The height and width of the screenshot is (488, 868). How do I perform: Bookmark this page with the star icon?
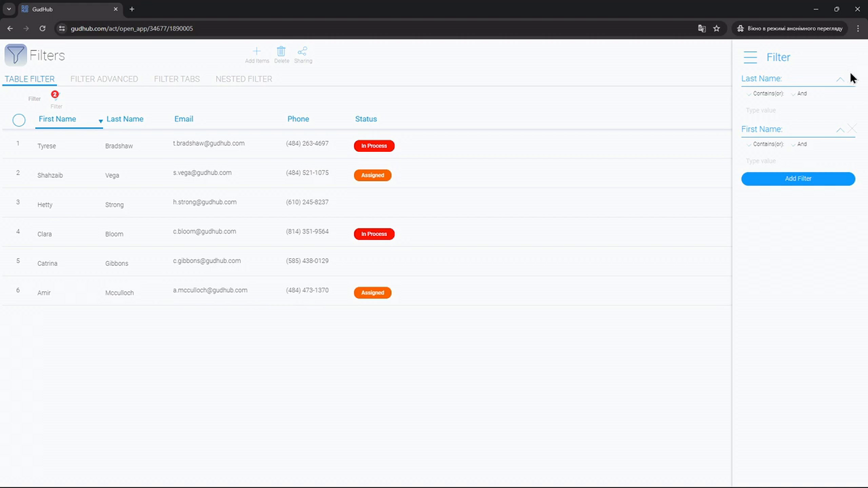(717, 28)
